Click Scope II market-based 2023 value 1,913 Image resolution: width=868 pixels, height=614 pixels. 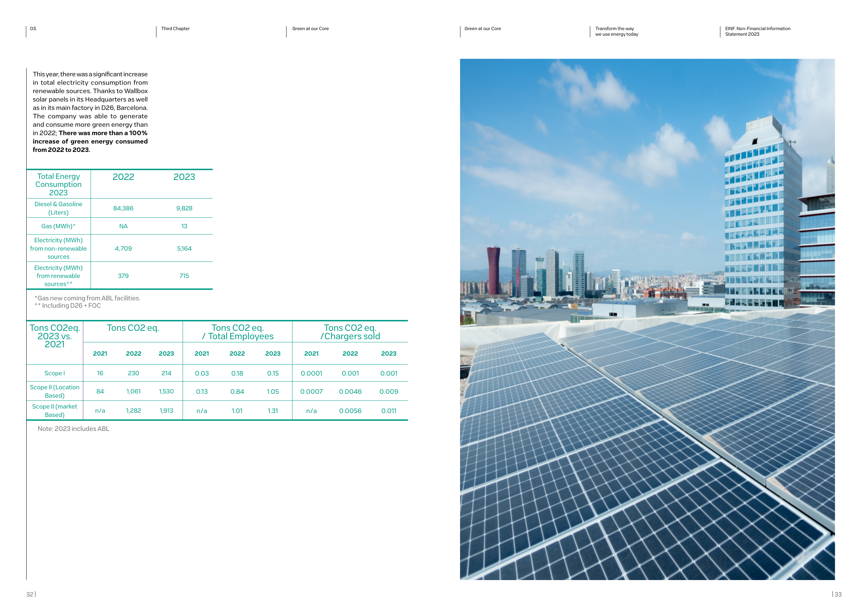[166, 411]
